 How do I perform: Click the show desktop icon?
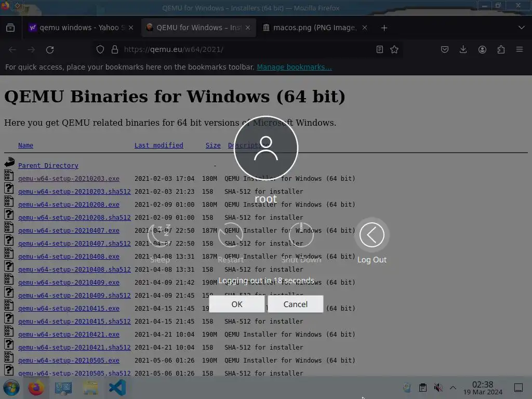point(518,388)
